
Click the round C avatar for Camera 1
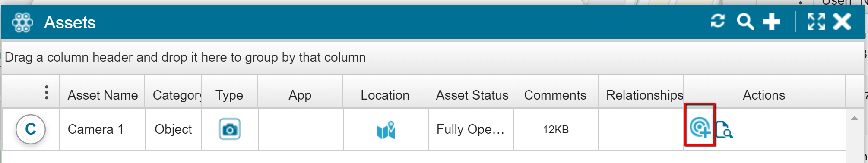(31, 129)
